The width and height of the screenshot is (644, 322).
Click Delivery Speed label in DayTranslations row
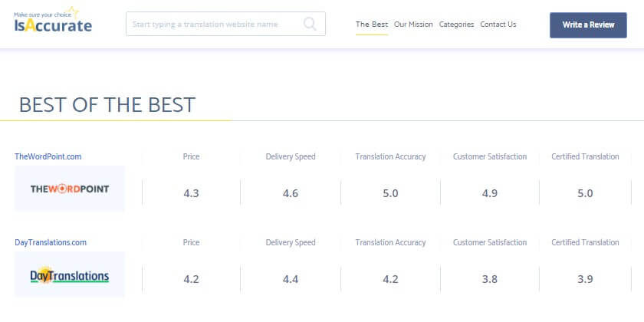291,242
